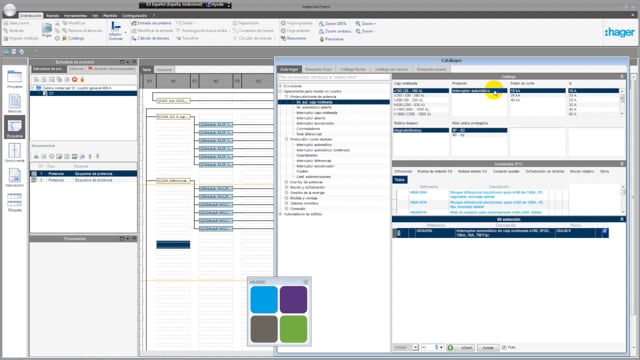Click the catalog search filter field
The width and height of the screenshot is (640, 360).
[334, 77]
